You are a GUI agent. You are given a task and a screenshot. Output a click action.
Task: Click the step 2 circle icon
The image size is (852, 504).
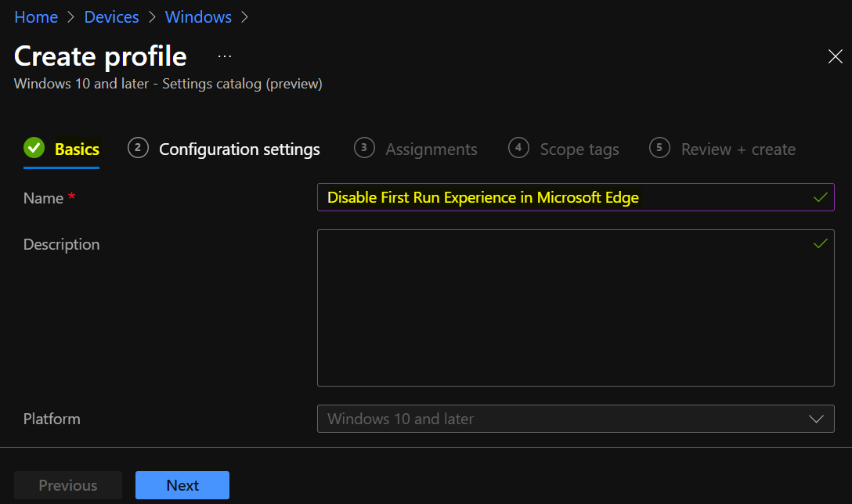138,148
